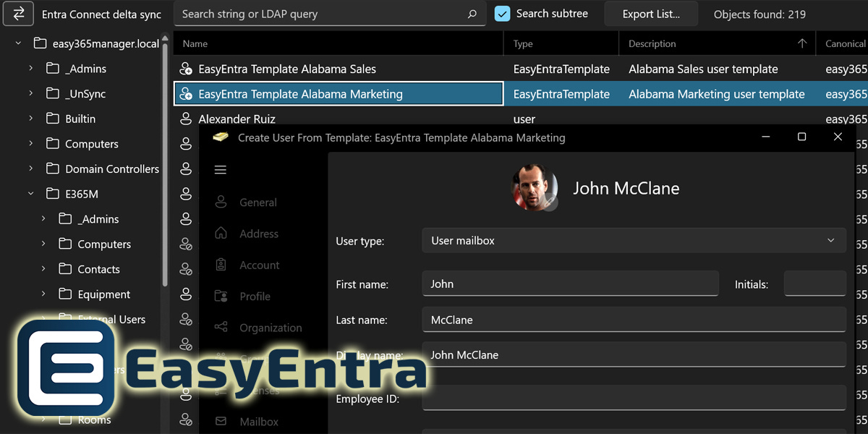Click the General section person icon

click(x=221, y=203)
